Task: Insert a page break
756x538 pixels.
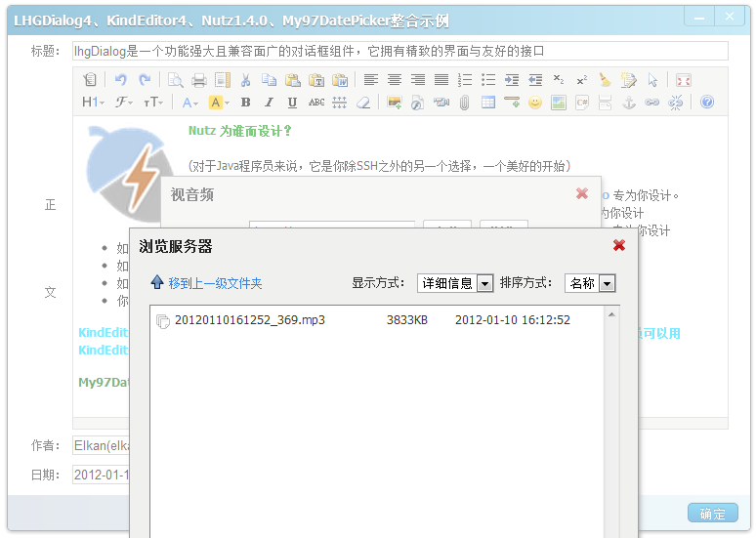Action: tap(605, 102)
